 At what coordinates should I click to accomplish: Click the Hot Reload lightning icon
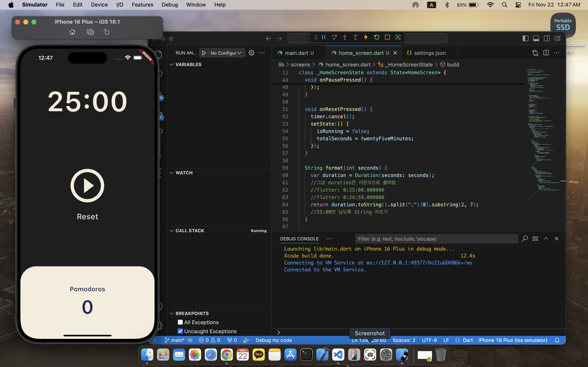pos(366,37)
